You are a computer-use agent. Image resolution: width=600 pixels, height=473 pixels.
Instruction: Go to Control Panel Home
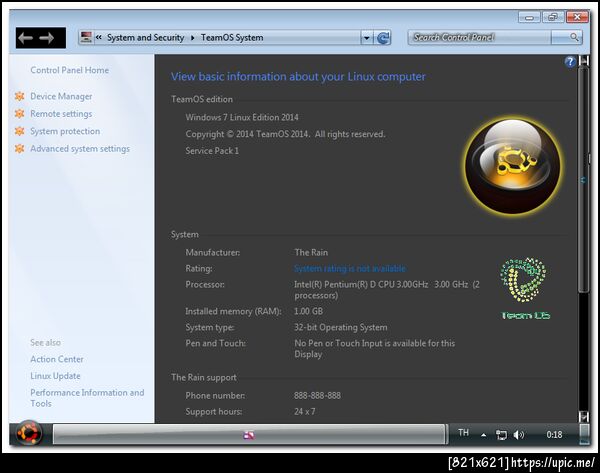pos(70,70)
